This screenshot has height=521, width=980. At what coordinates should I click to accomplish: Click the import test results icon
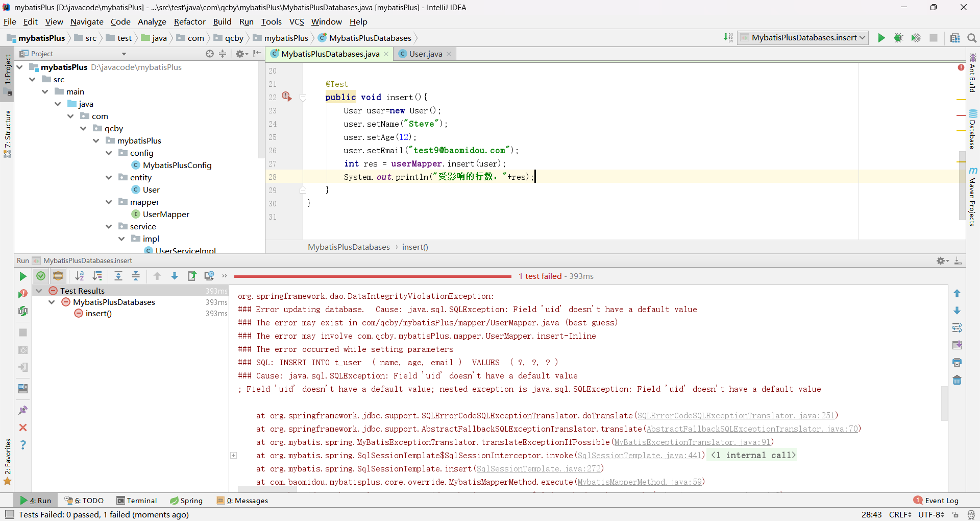[209, 276]
